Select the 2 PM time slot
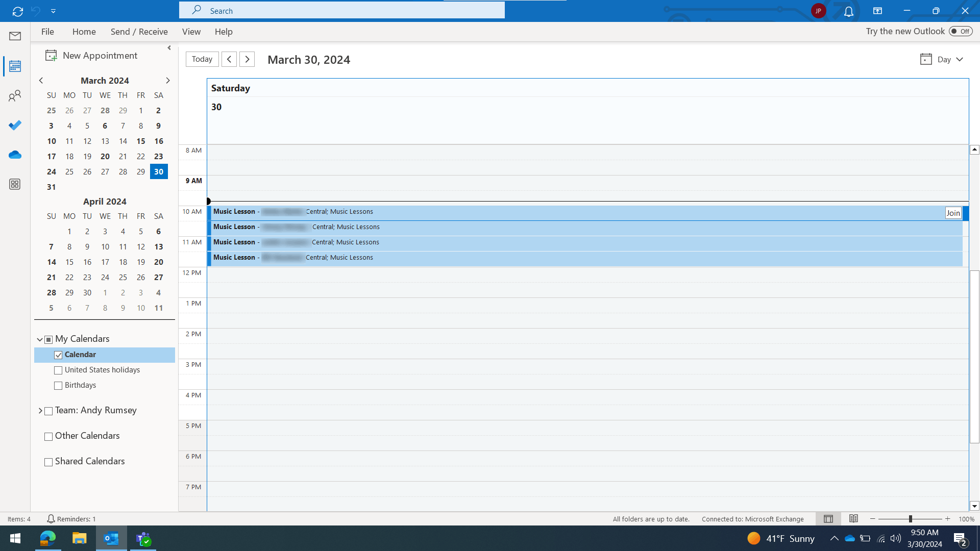This screenshot has width=980, height=551. point(587,336)
